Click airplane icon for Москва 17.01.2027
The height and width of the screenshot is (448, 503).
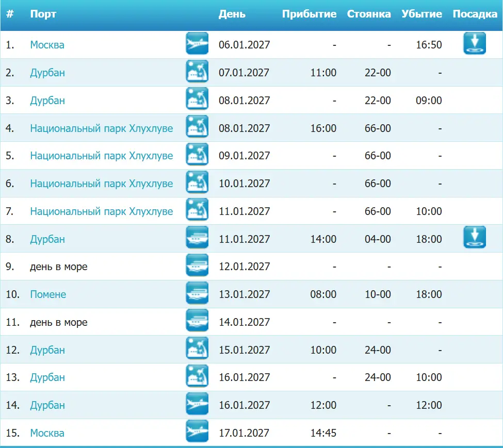coord(197,432)
